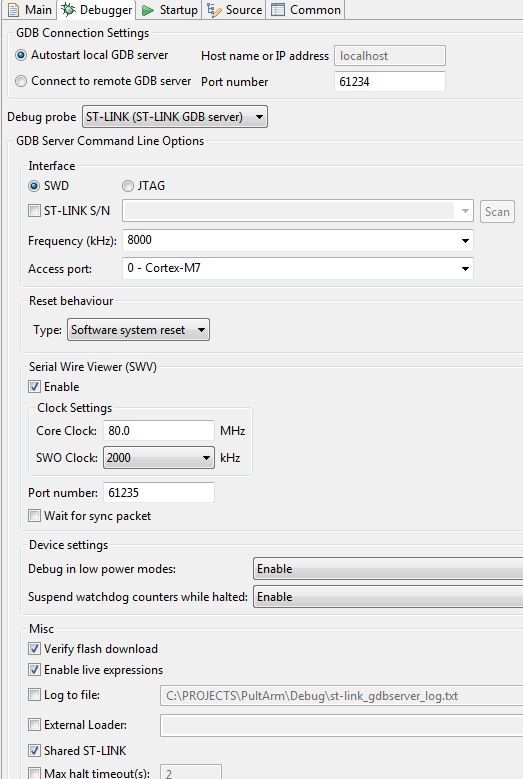The image size is (523, 779).
Task: Open the Debug probe dropdown
Action: (x=174, y=117)
